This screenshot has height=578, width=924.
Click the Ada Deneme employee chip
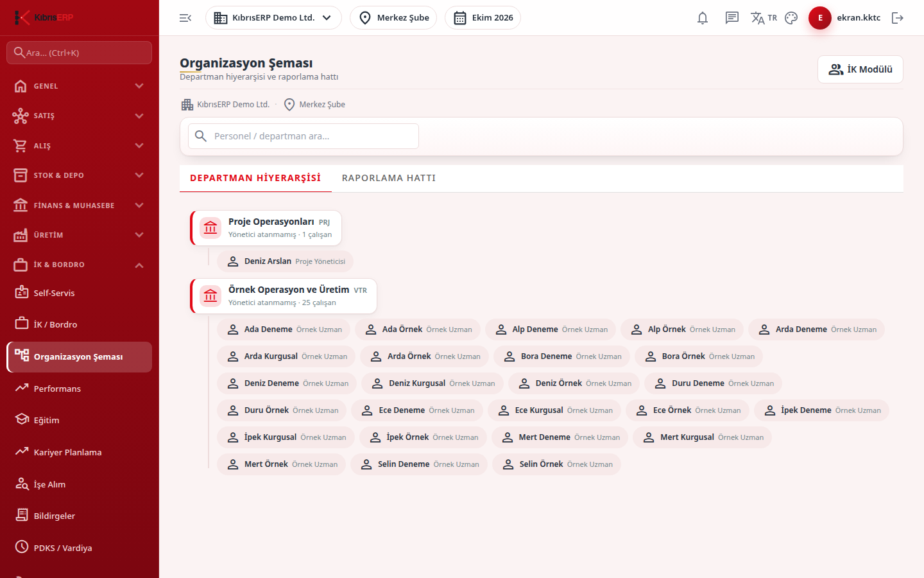(x=284, y=329)
